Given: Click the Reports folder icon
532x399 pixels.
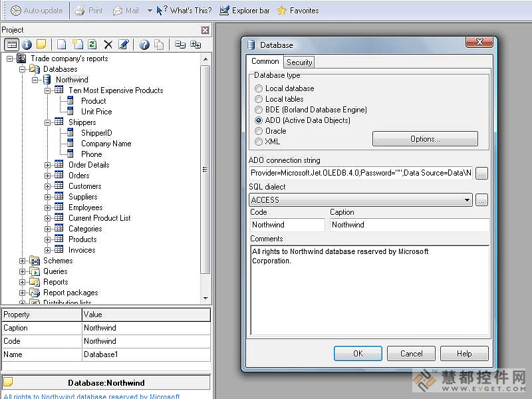Looking at the screenshot, I should (35, 281).
